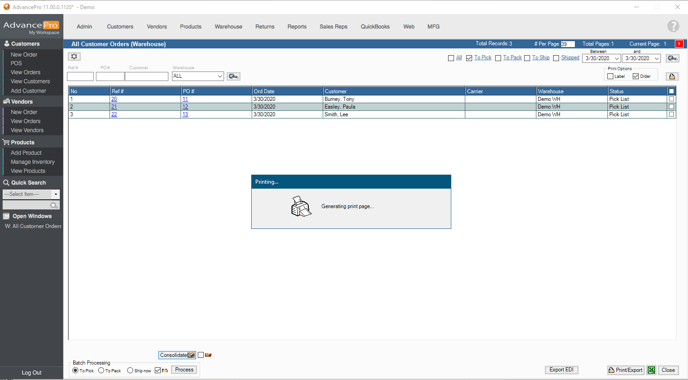688x380 pixels.
Task: Focus the Ref # filter field
Action: (80, 76)
